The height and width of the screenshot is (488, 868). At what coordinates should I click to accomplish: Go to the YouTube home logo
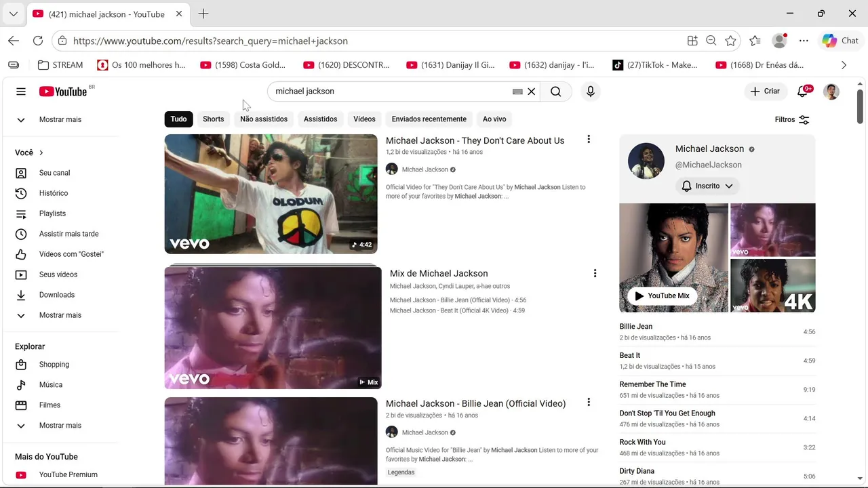tap(63, 91)
